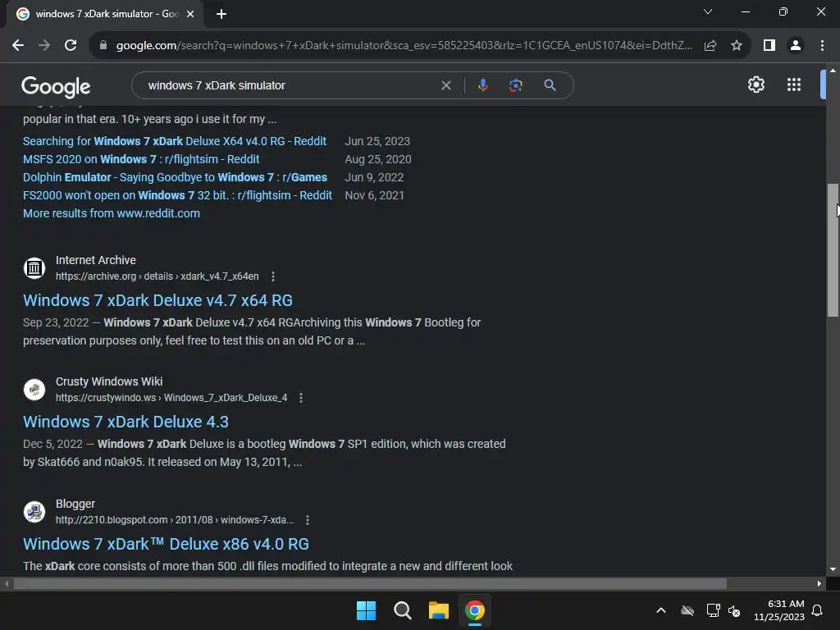Open tab search chevron

[x=708, y=11]
